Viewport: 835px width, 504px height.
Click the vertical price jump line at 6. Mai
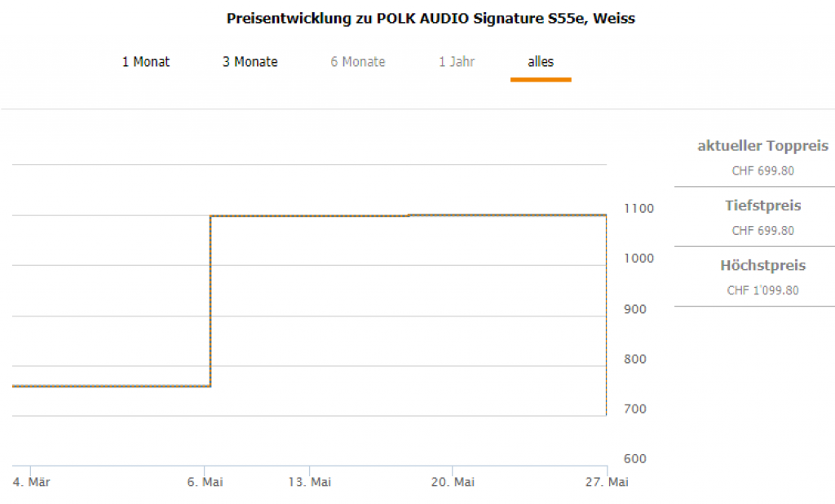point(210,302)
